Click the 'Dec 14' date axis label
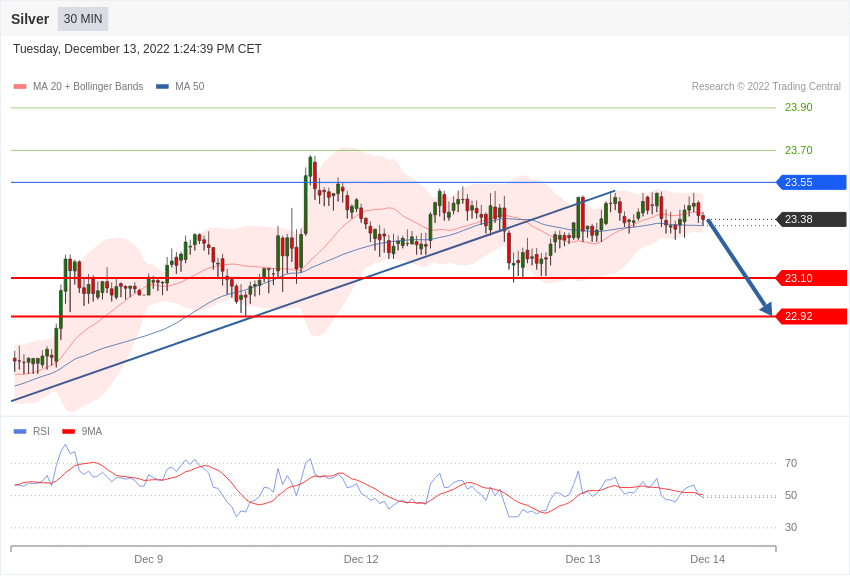Viewport: 850px width, 576px height. (x=707, y=559)
